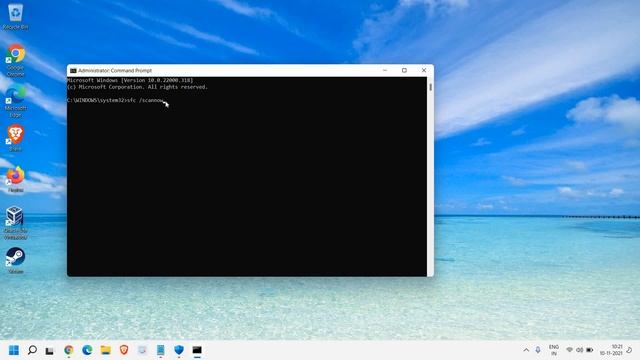Image resolution: width=640 pixels, height=360 pixels.
Task: Open the volume speaker icon
Action: pyautogui.click(x=580, y=350)
